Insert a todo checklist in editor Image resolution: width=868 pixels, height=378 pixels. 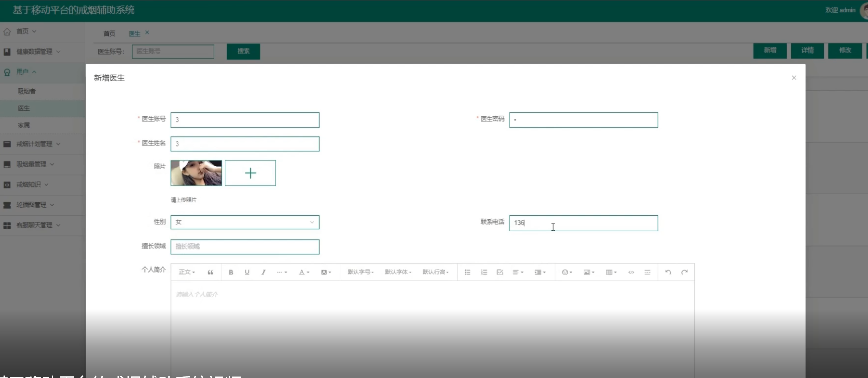click(500, 273)
